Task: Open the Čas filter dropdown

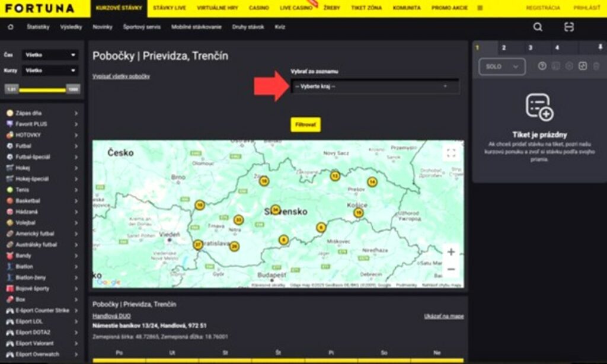Action: click(50, 55)
